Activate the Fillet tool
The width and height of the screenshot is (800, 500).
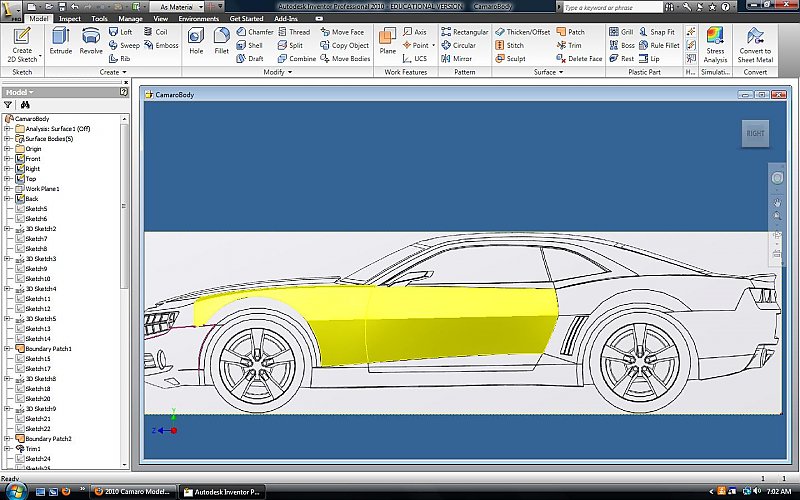point(221,41)
